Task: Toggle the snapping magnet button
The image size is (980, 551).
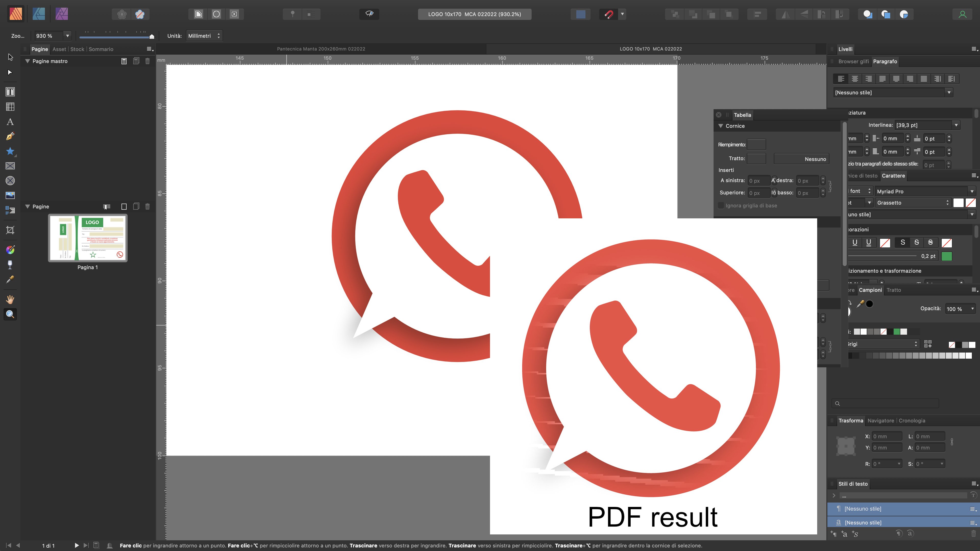Action: coord(609,15)
